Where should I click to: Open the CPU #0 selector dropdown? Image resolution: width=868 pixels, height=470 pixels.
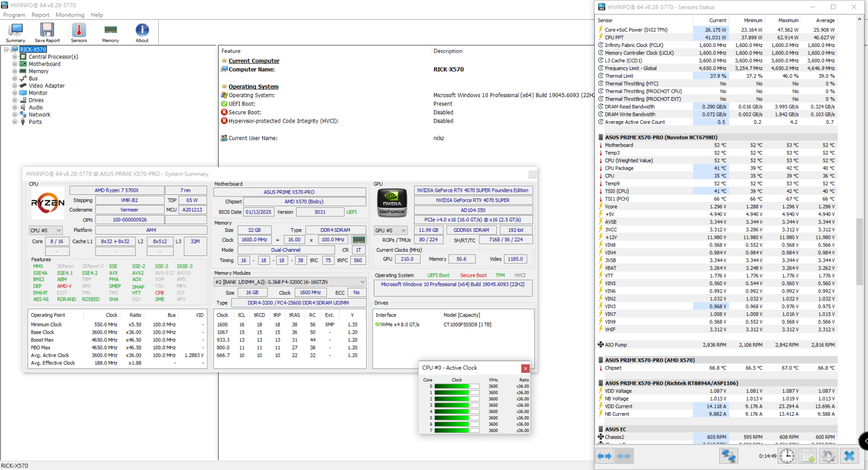46,230
